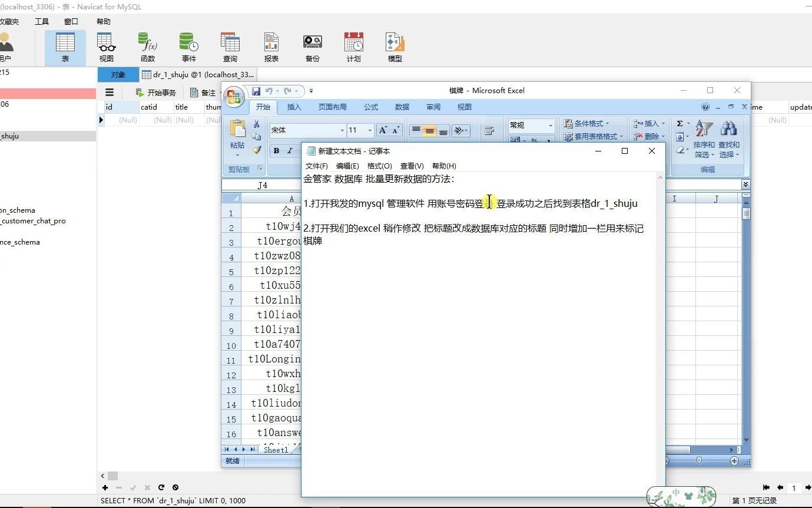Screen dimensions: 812x508
Task: Click the refresh icon in Navicat bottom bar
Action: pos(161,487)
